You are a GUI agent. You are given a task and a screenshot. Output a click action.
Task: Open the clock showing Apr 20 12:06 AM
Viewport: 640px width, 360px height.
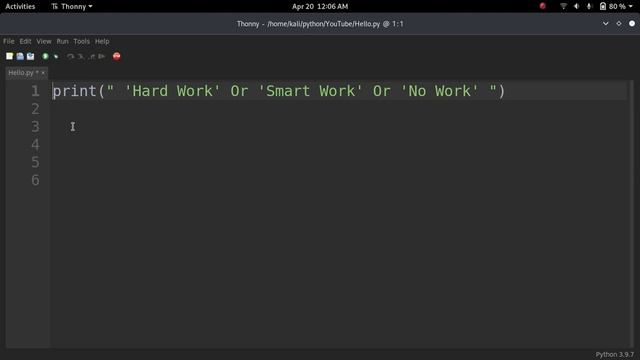click(320, 6)
